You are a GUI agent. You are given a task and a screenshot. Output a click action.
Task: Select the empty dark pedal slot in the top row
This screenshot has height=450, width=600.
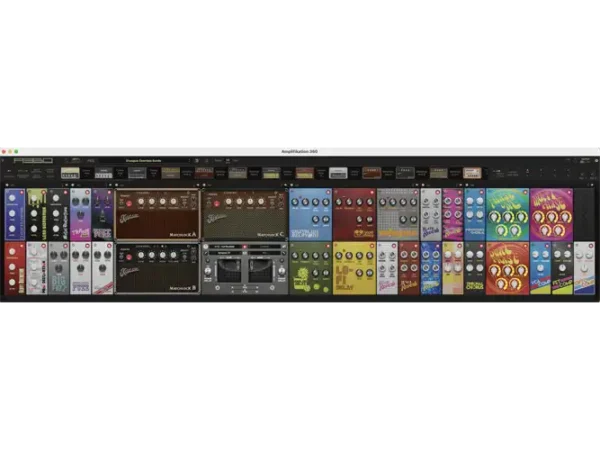point(585,214)
